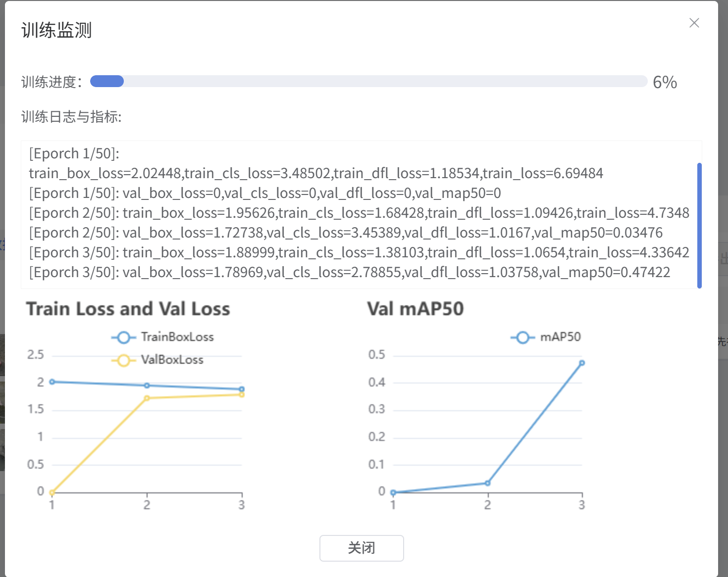Click the "Val mAP50" chart title
This screenshot has height=577, width=728.
tap(415, 309)
